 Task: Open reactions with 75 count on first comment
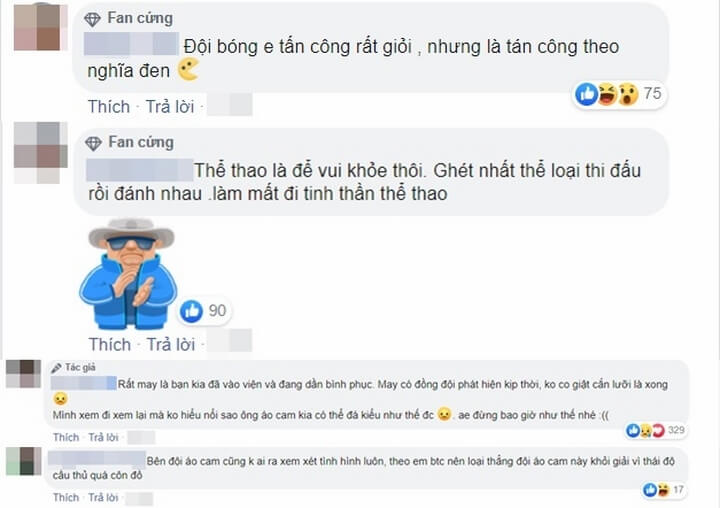[619, 94]
